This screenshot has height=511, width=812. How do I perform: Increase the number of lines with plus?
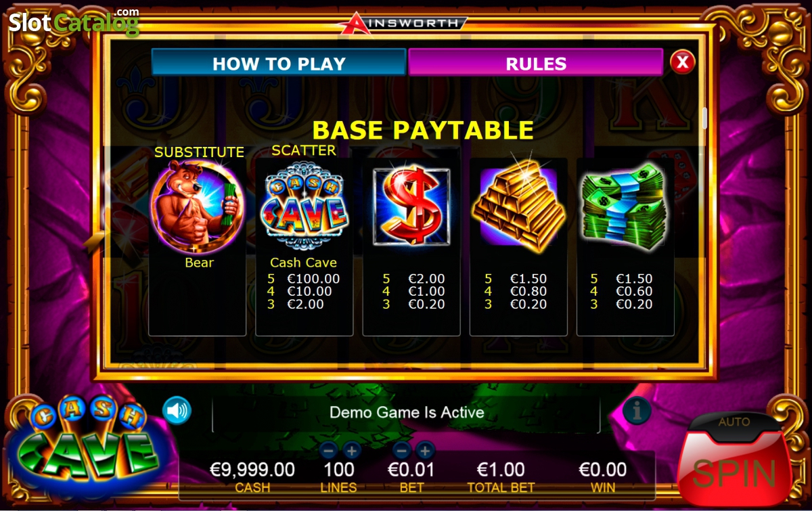pyautogui.click(x=352, y=450)
